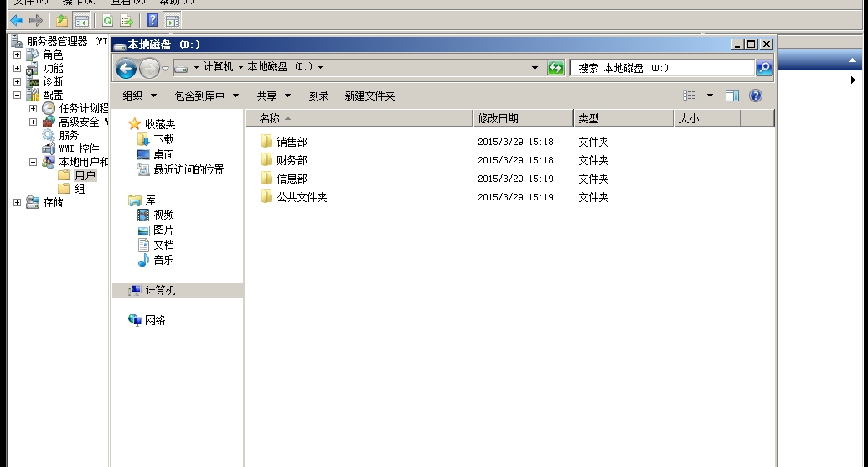The image size is (868, 467).
Task: Expand the 诊断 tree node
Action: 17,81
